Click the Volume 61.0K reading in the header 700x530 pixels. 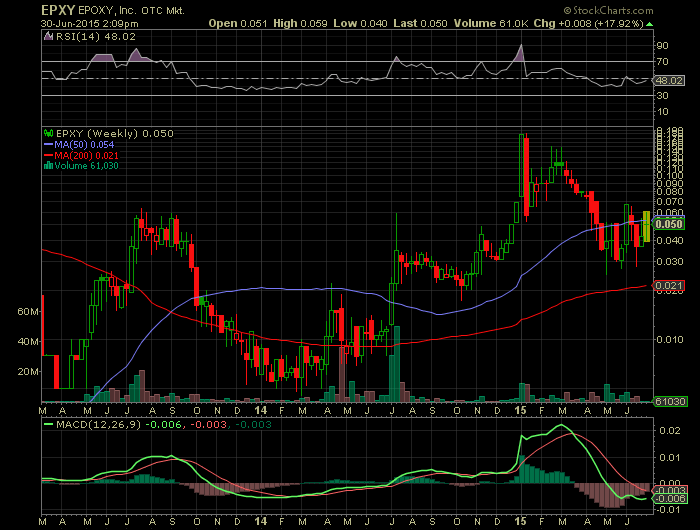491,24
